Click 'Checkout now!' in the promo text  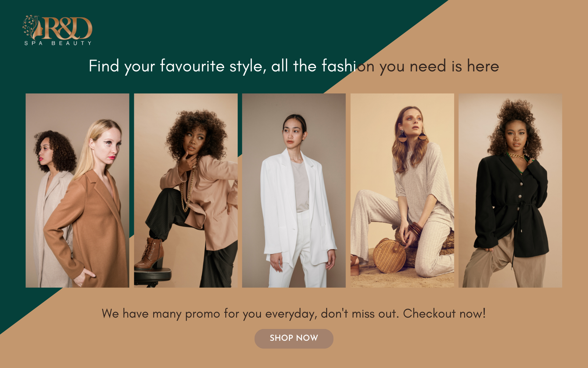coord(444,314)
